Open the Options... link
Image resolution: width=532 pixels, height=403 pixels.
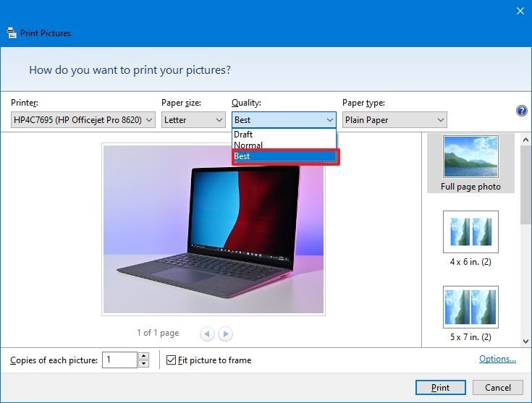(497, 359)
